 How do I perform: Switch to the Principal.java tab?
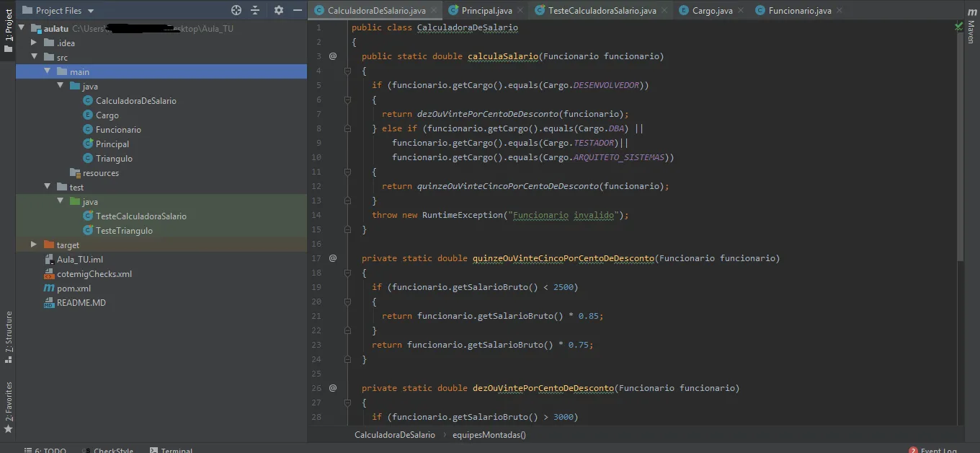point(487,11)
